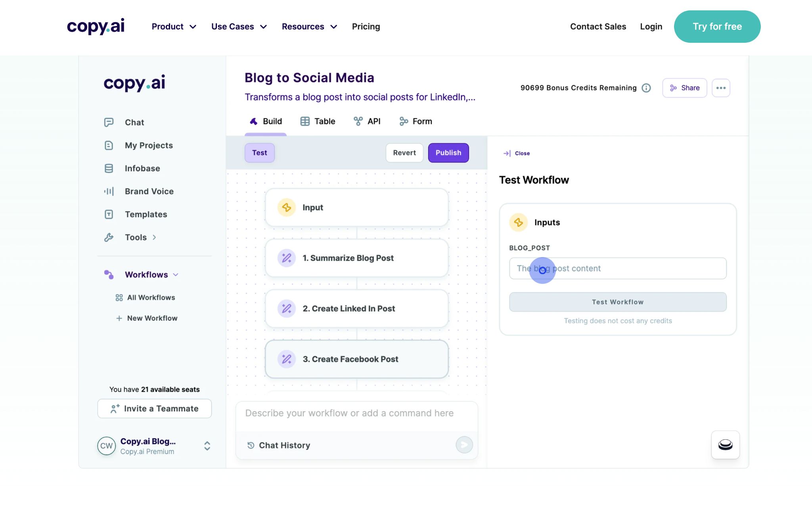
Task: Click the Create Facebook Post step icon
Action: coord(286,358)
